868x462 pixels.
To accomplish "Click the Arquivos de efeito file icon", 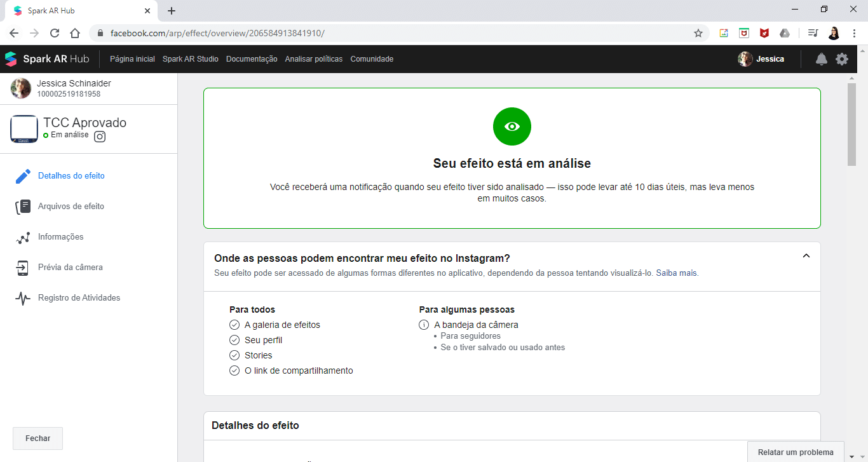I will pos(23,207).
